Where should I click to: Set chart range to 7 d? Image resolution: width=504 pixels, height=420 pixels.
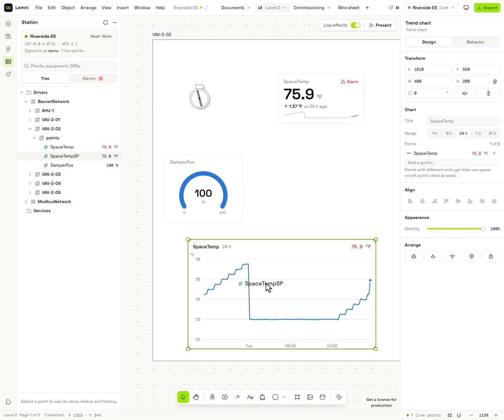pos(478,133)
